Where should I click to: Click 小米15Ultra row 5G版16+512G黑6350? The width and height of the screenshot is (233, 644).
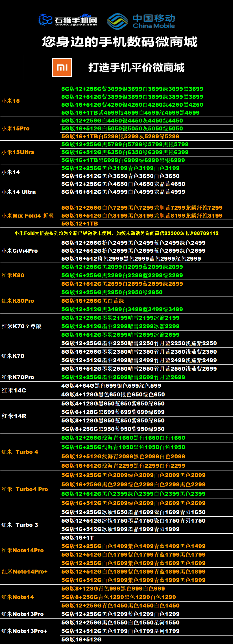coord(146,152)
